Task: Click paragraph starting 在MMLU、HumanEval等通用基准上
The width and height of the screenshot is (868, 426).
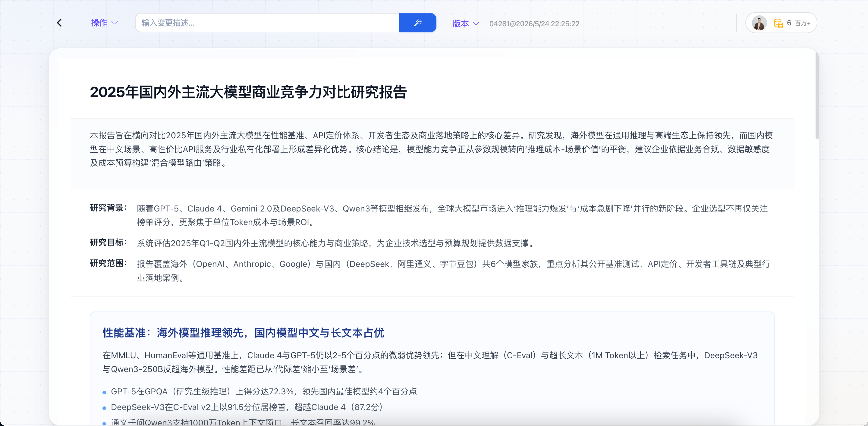Action: pos(430,362)
